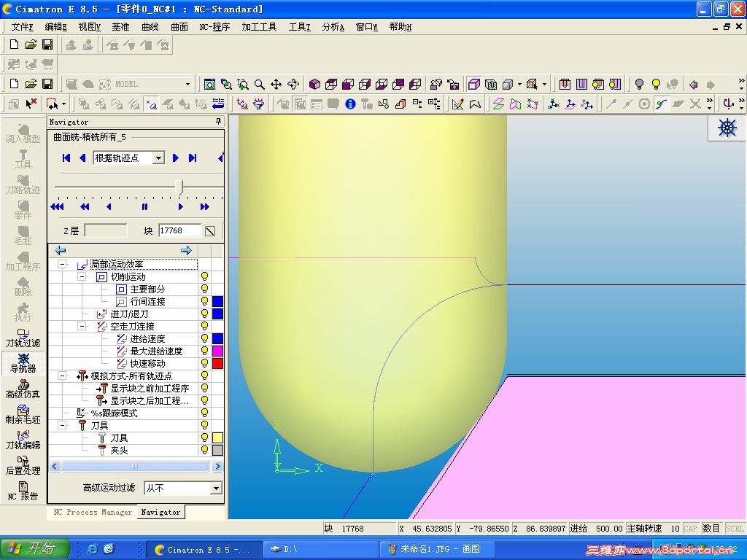Pin the Navigator panel
Image resolution: width=747 pixels, height=560 pixels.
(x=219, y=122)
